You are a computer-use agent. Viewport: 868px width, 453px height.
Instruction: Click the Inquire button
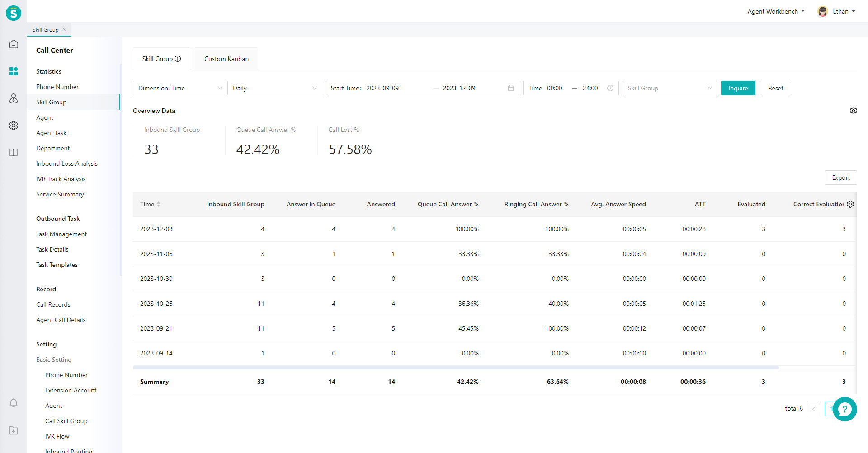(x=738, y=88)
